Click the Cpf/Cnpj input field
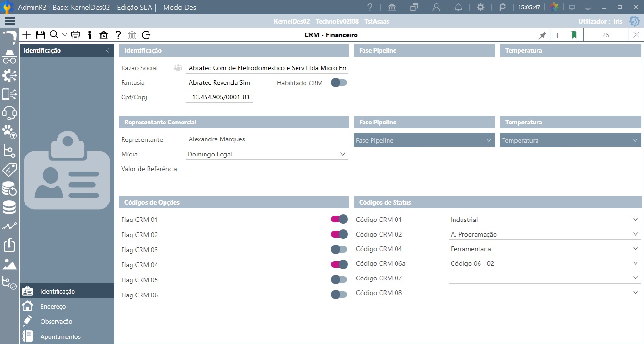This screenshot has height=344, width=644. (219, 97)
